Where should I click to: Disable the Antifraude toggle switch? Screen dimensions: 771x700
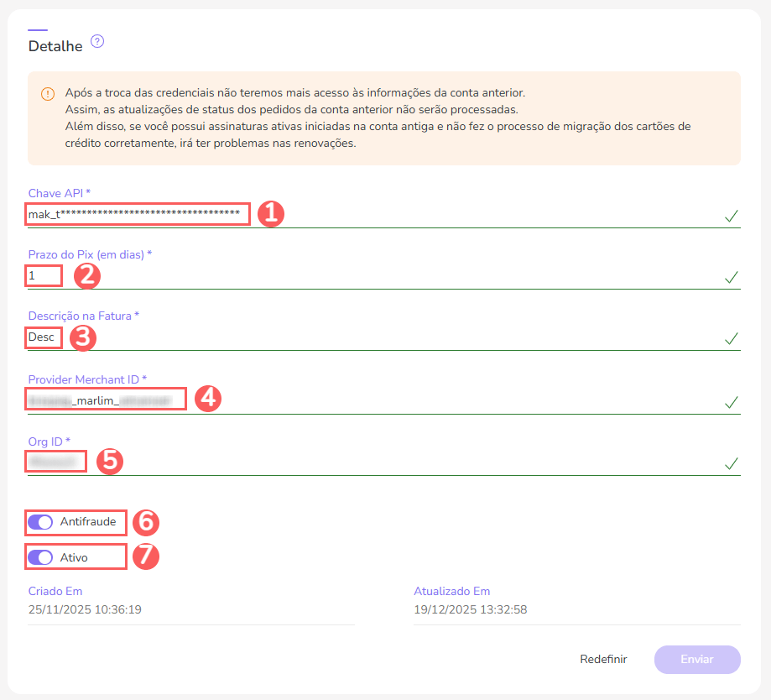[x=40, y=522]
